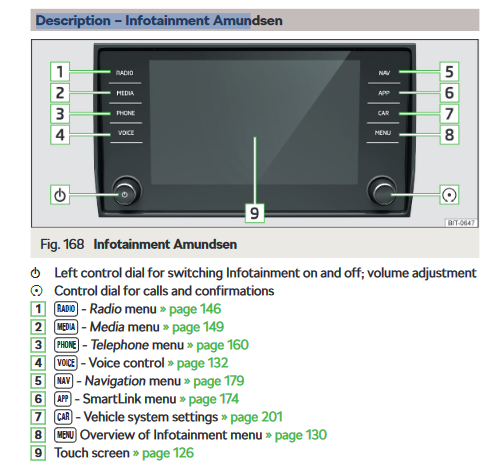Click the italic word "Media" in the legend
The width and height of the screenshot is (495, 470).
pos(107,327)
